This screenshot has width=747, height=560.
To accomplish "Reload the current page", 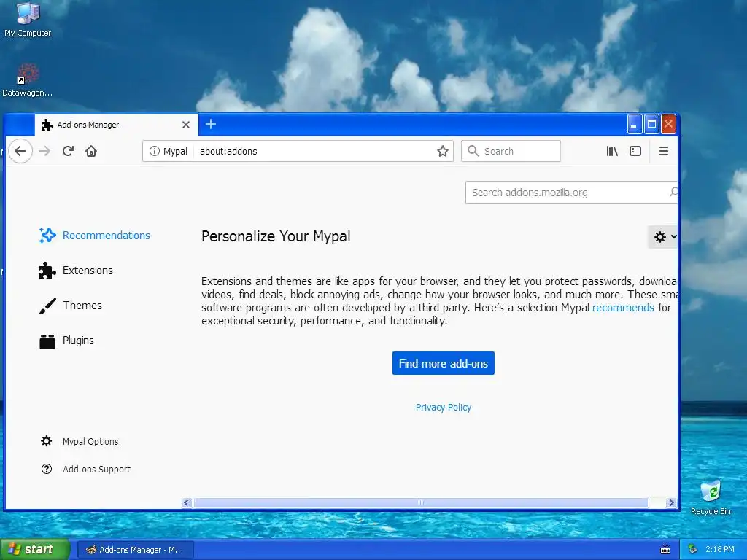I will [68, 151].
